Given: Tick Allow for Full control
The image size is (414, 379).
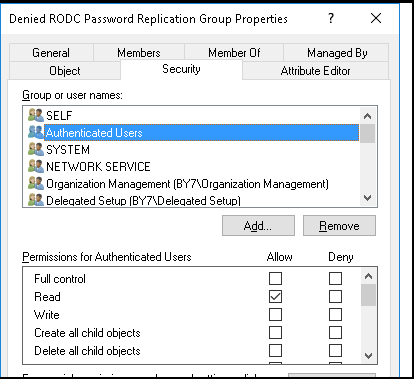Looking at the screenshot, I should click(x=275, y=278).
